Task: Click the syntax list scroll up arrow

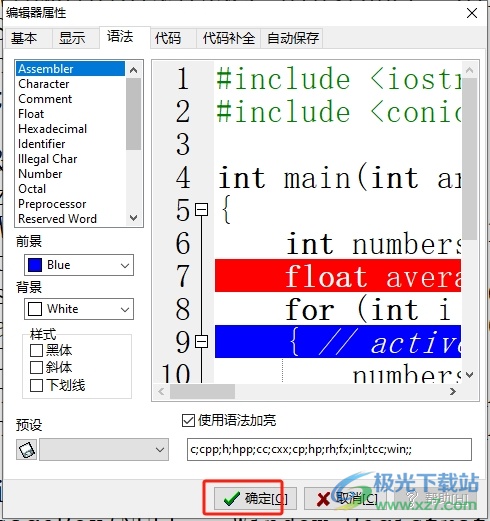Action: point(134,70)
